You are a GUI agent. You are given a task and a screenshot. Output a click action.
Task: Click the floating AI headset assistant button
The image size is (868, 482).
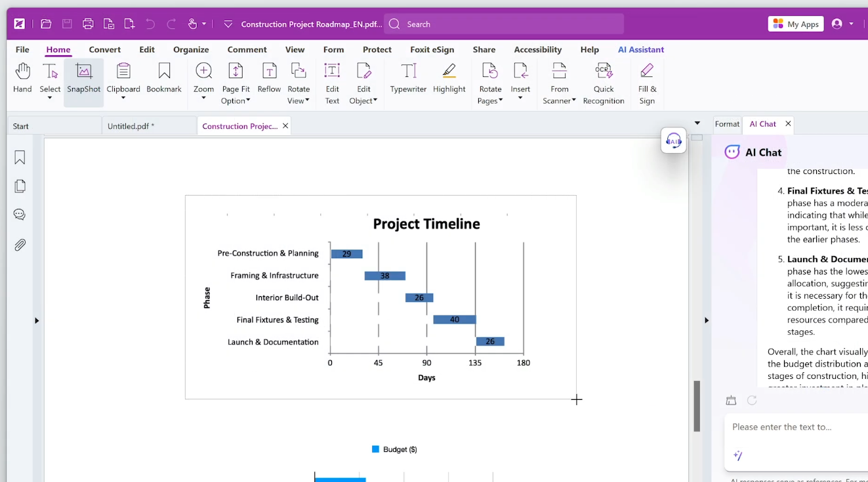pos(674,141)
